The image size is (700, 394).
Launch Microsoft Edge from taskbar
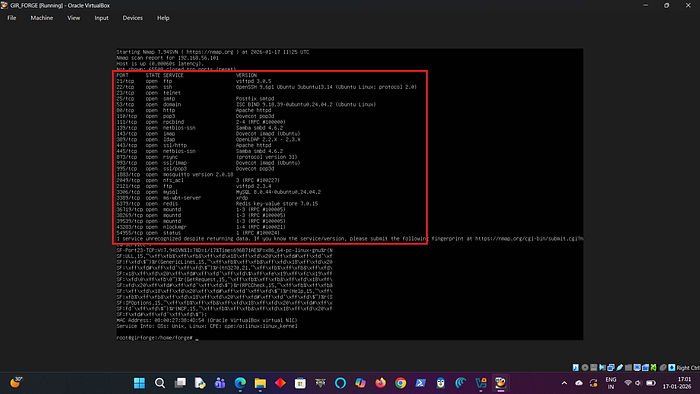coord(240,383)
